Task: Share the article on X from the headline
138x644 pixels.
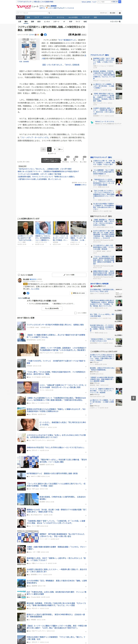Action: click(42, 35)
